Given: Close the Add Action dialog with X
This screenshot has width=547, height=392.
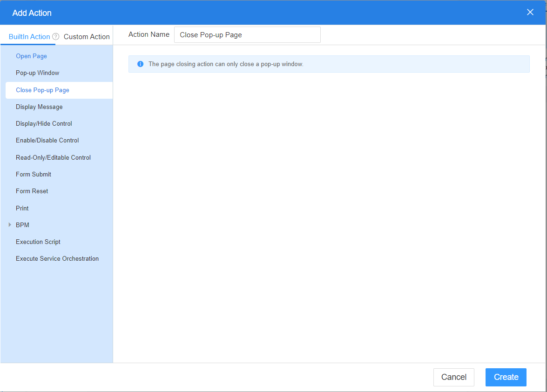Looking at the screenshot, I should pos(530,12).
